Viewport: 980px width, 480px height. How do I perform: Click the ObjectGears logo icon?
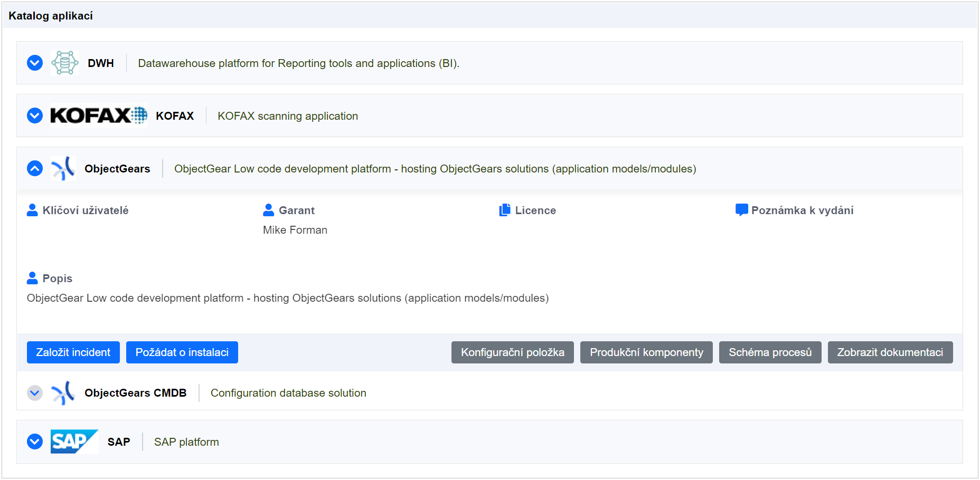(x=63, y=169)
